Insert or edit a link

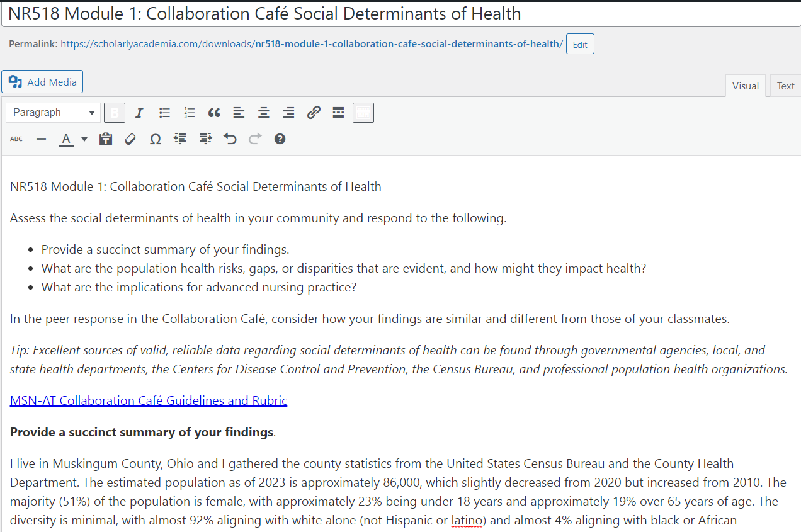[x=314, y=113]
